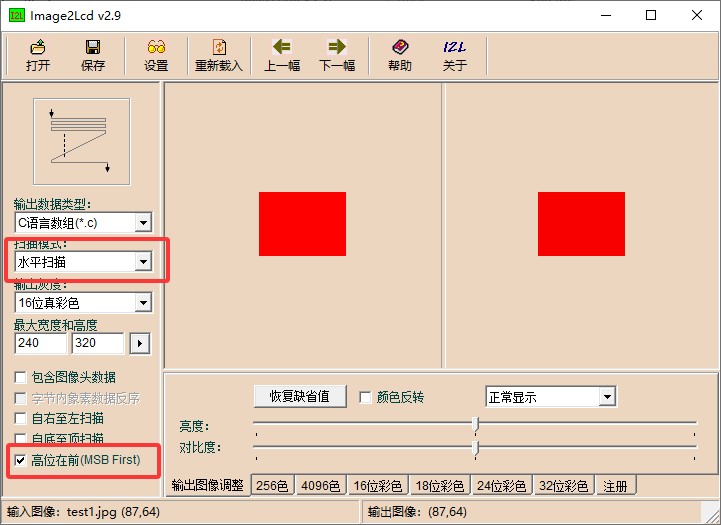Viewport: 721px width, 525px height.
Task: Switch to the 注册 tab
Action: [x=616, y=486]
